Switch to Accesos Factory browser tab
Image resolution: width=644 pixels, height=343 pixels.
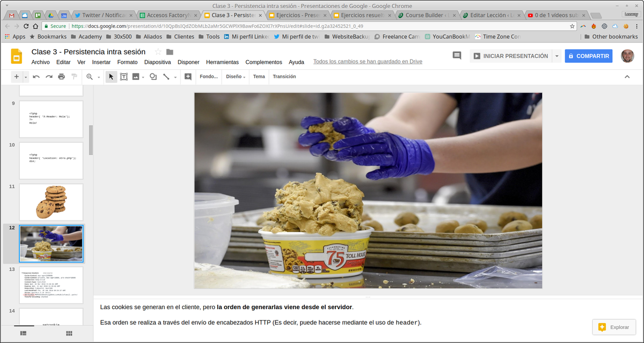click(x=167, y=16)
